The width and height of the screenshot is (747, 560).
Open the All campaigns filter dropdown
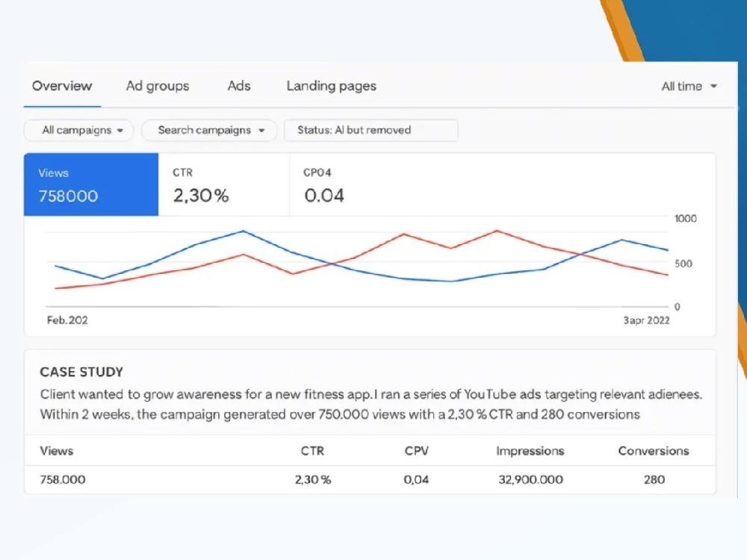pyautogui.click(x=79, y=130)
